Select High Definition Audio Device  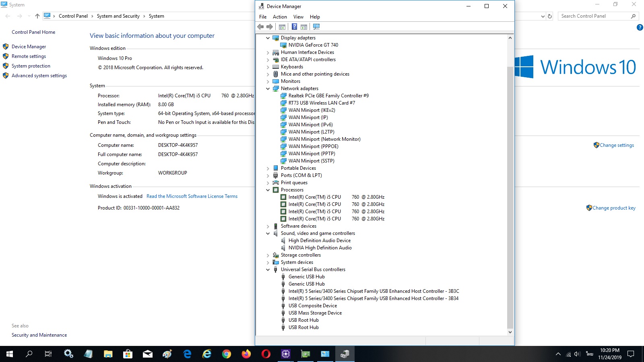click(319, 241)
